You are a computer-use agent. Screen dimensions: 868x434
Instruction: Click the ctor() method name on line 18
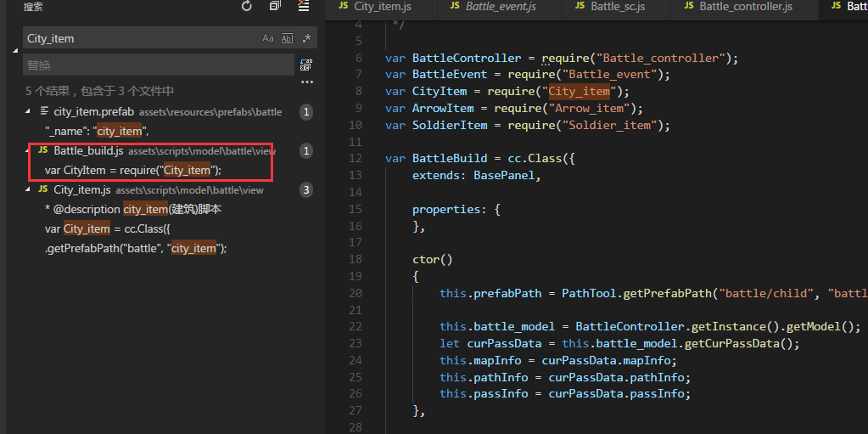pyautogui.click(x=433, y=259)
